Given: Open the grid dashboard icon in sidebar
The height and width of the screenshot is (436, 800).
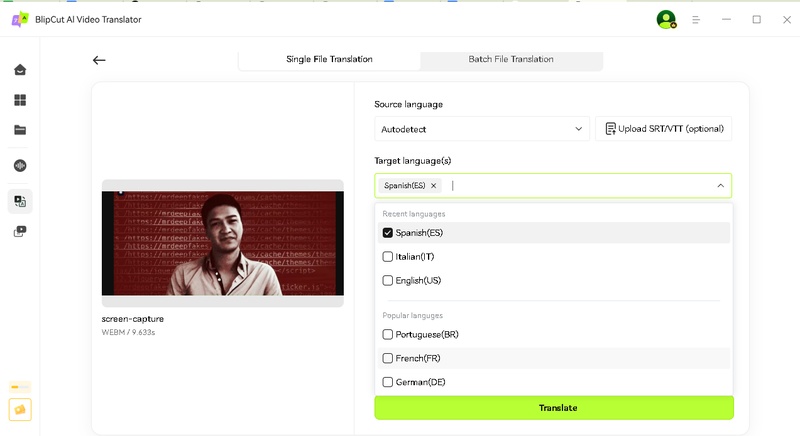Looking at the screenshot, I should [x=20, y=100].
